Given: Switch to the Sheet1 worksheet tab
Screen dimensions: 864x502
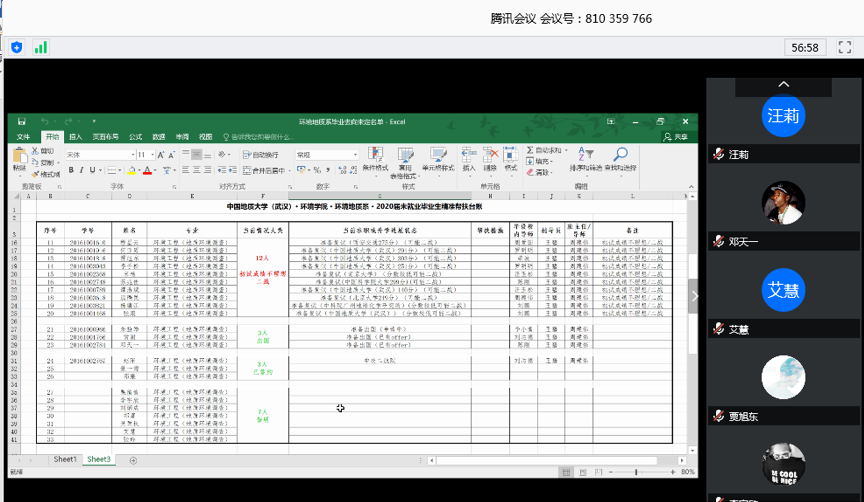Looking at the screenshot, I should pyautogui.click(x=66, y=459).
